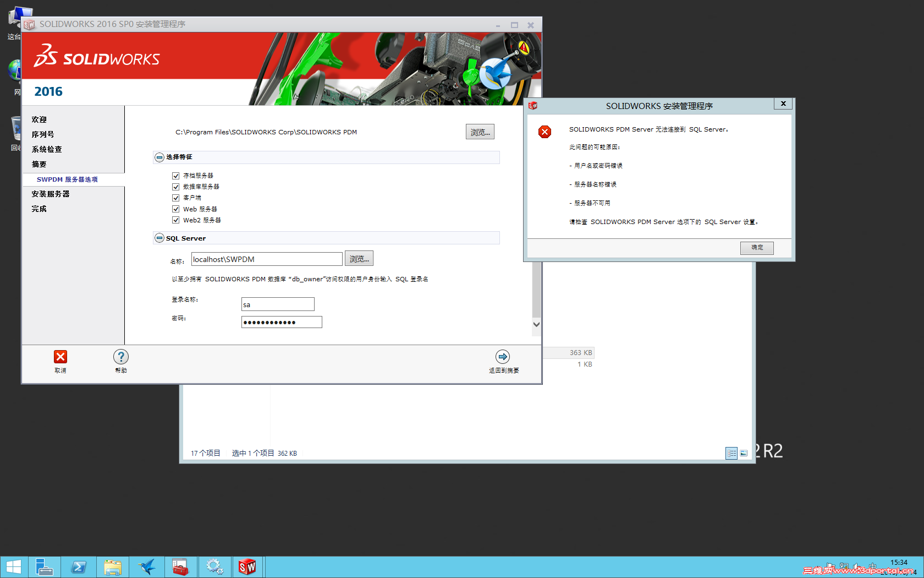This screenshot has height=578, width=924.
Task: Select SWPDM 服务器选项 in the sidebar
Action: tap(67, 179)
